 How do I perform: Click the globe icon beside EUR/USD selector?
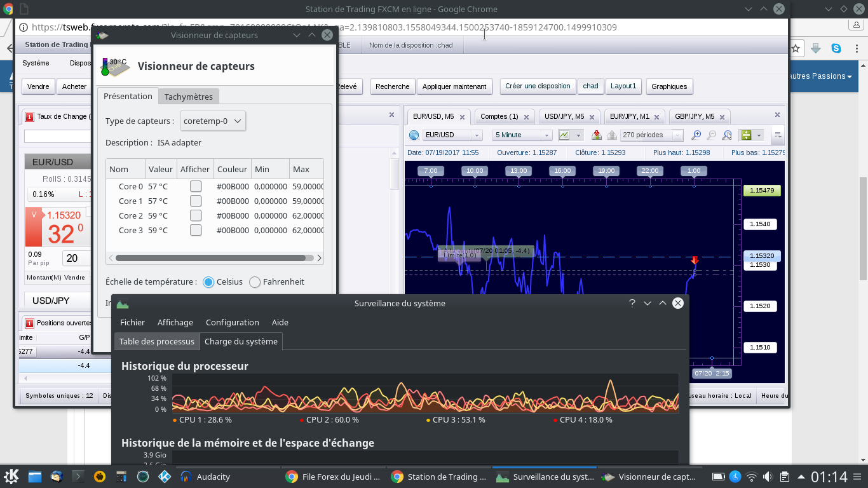(414, 135)
